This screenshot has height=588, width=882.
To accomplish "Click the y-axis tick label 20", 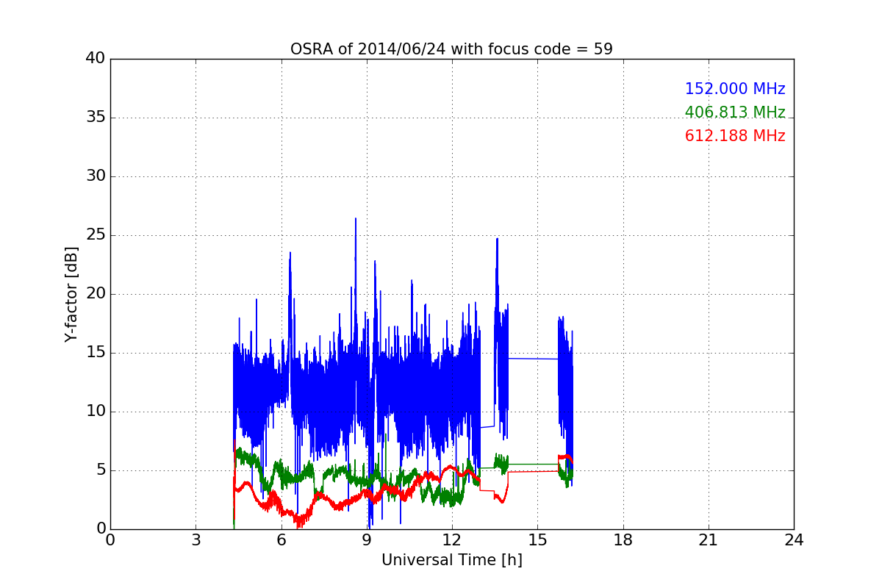I will tap(96, 294).
